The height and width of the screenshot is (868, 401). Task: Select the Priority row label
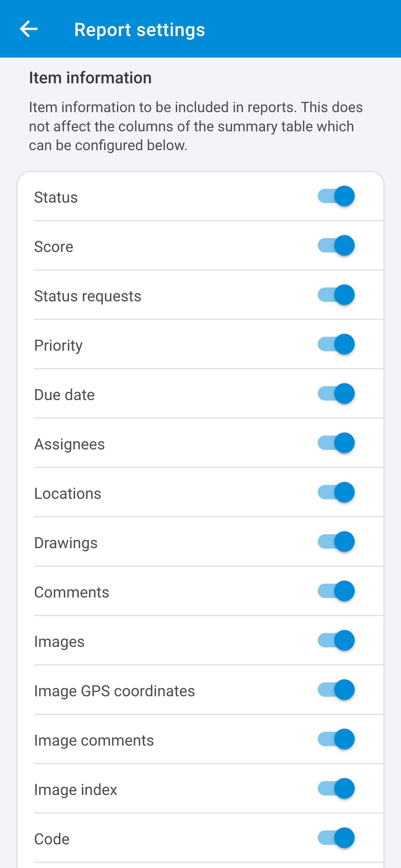tap(58, 346)
